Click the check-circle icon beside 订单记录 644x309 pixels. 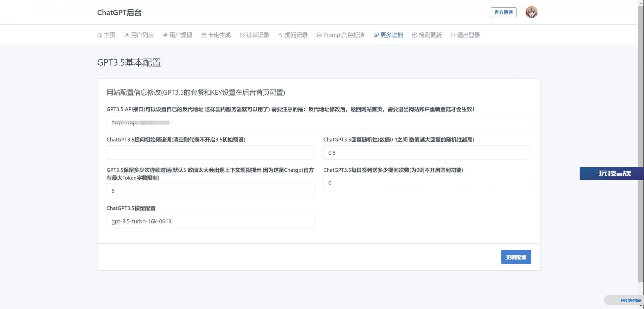[242, 35]
